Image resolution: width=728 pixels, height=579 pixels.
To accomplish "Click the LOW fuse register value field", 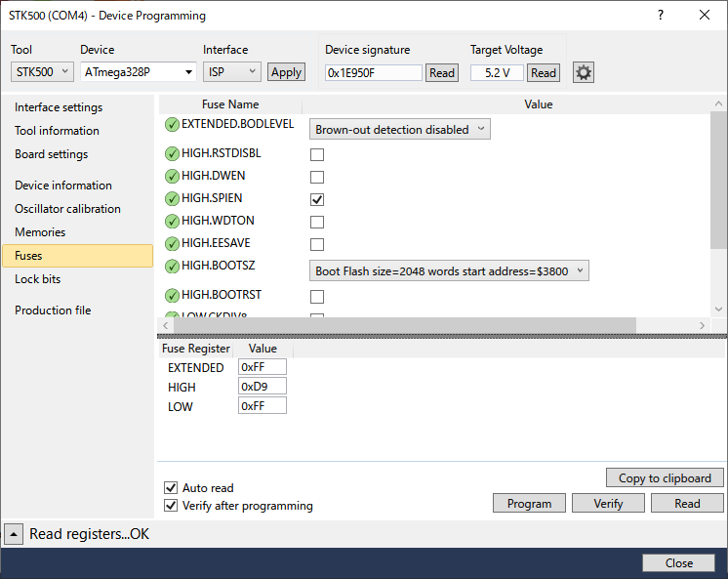I will 263,405.
